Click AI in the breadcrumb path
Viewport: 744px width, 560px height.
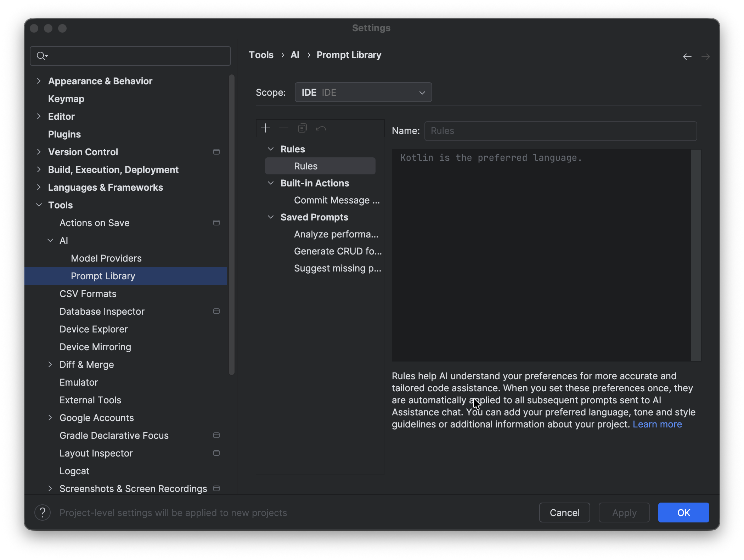[x=295, y=55]
